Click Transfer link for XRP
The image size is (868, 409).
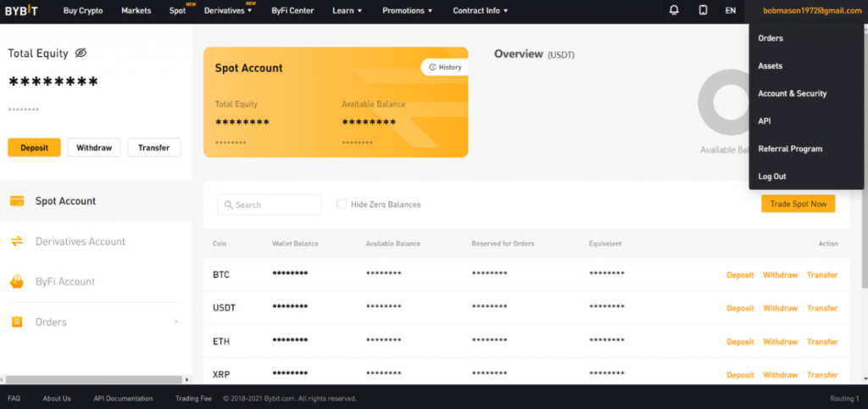pos(822,375)
